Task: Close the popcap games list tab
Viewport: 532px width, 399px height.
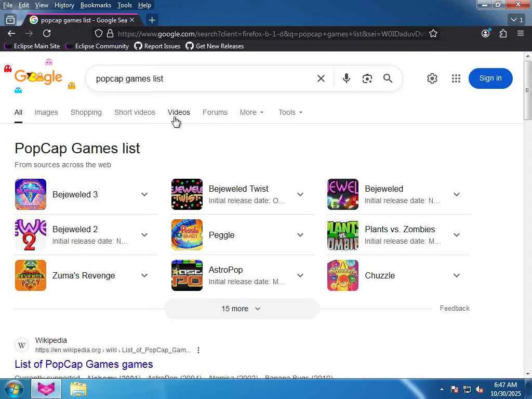Action: (x=132, y=20)
